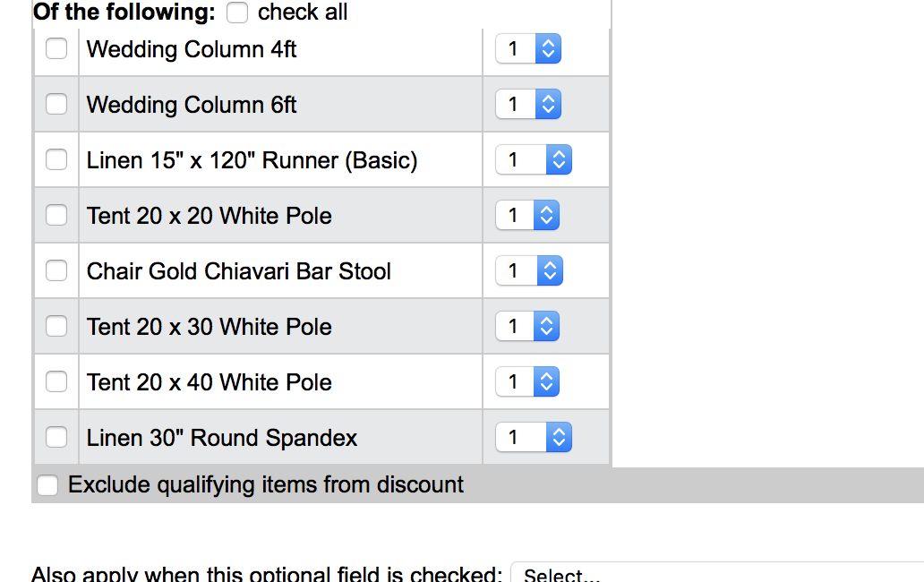Expand quantity selector for Linen Runner (Basic)
This screenshot has width=924, height=582.
(x=534, y=159)
